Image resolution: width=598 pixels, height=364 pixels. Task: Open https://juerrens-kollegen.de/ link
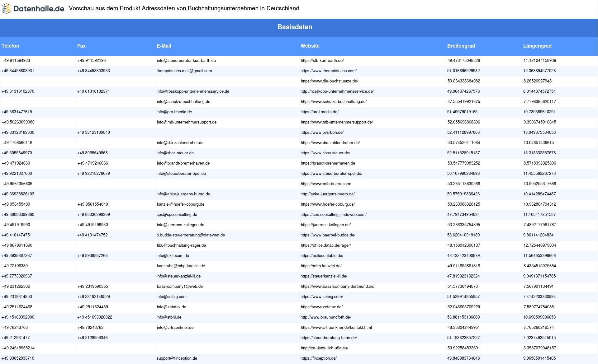tap(325, 225)
